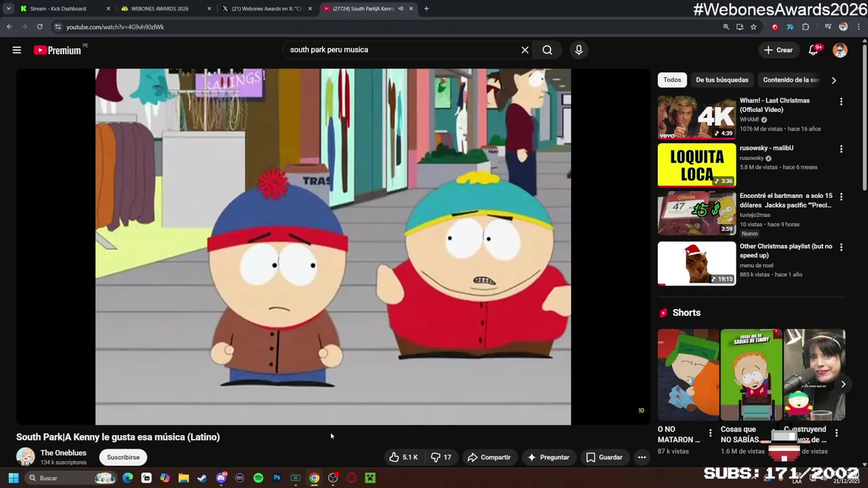868x488 pixels.
Task: Clear the search box with the X
Action: [x=525, y=50]
